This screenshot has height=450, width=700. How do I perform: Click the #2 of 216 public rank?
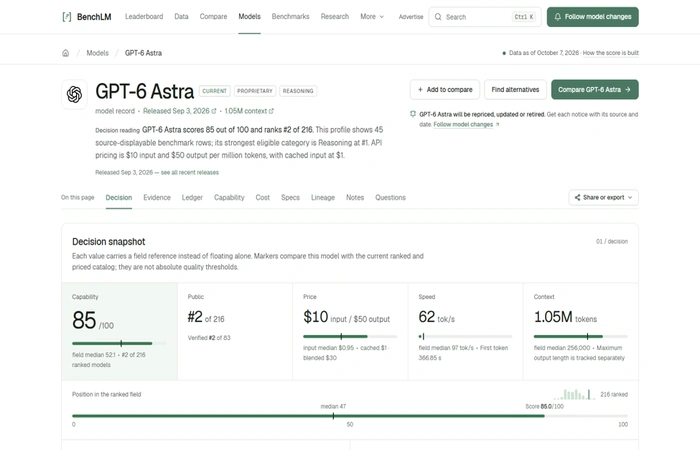[x=206, y=317]
